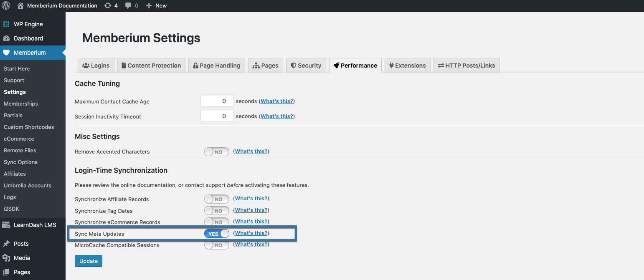Switch to the Page Handling tab
Viewport: 644px width, 280px height.
(217, 66)
